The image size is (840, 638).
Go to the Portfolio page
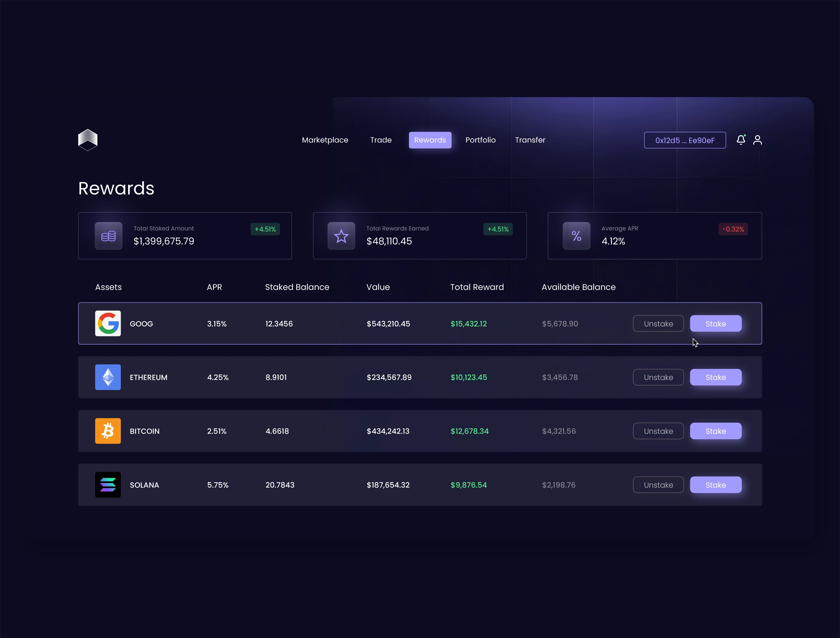[x=480, y=140]
